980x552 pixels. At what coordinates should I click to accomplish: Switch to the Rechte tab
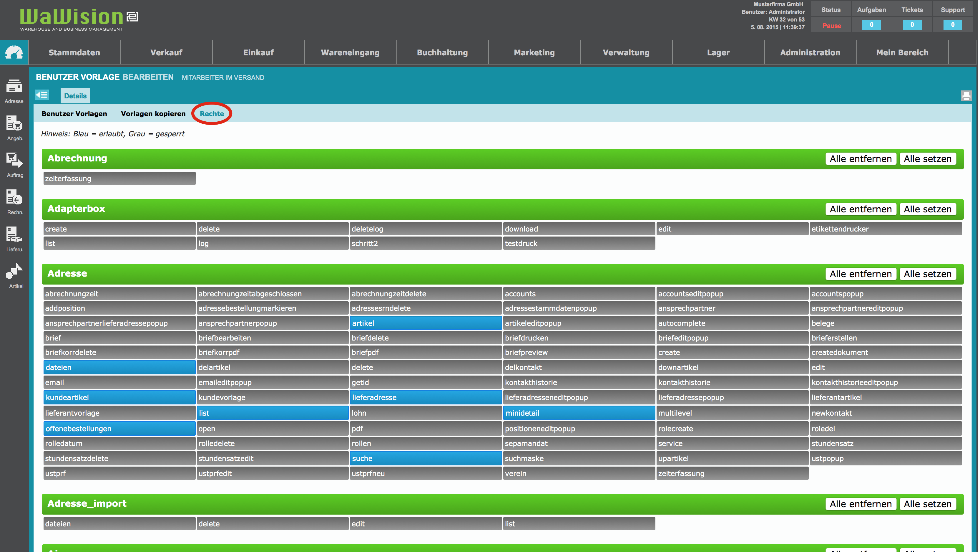click(x=212, y=113)
